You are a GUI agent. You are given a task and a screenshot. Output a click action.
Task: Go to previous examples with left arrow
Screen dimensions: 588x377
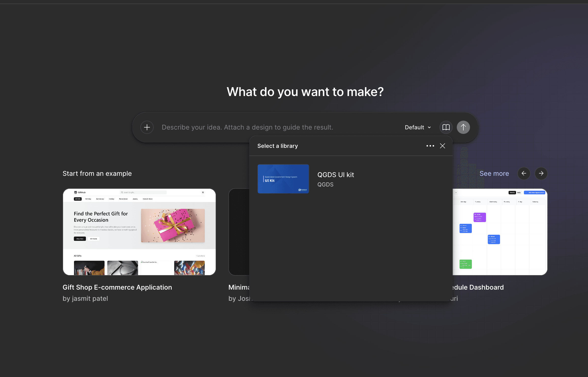[x=524, y=174]
